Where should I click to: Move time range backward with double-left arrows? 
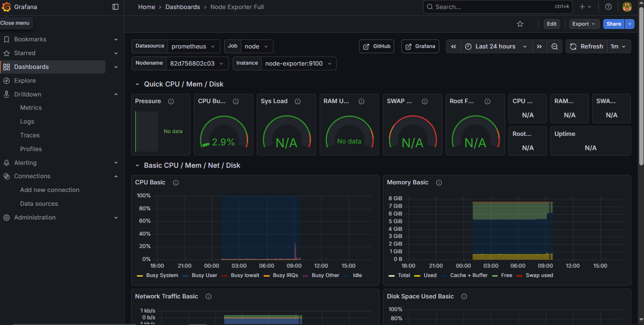[x=454, y=47]
